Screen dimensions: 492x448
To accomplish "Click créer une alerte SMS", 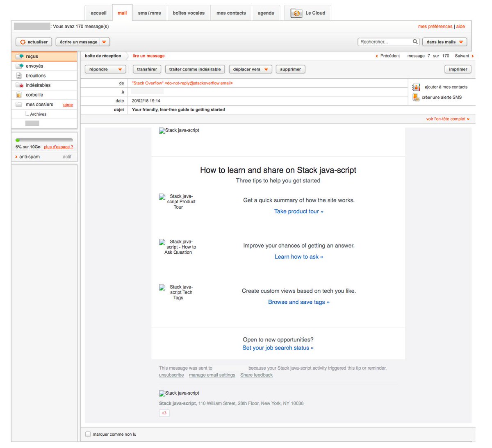I will (442, 97).
